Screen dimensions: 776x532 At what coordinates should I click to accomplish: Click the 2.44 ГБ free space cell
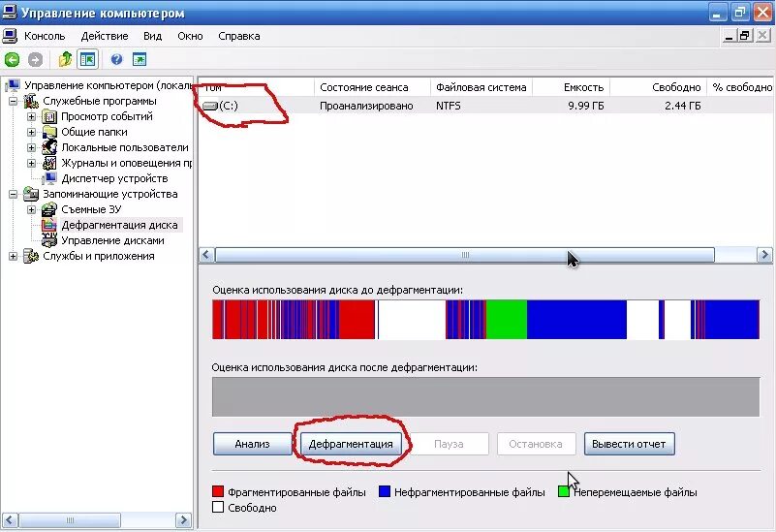click(683, 106)
